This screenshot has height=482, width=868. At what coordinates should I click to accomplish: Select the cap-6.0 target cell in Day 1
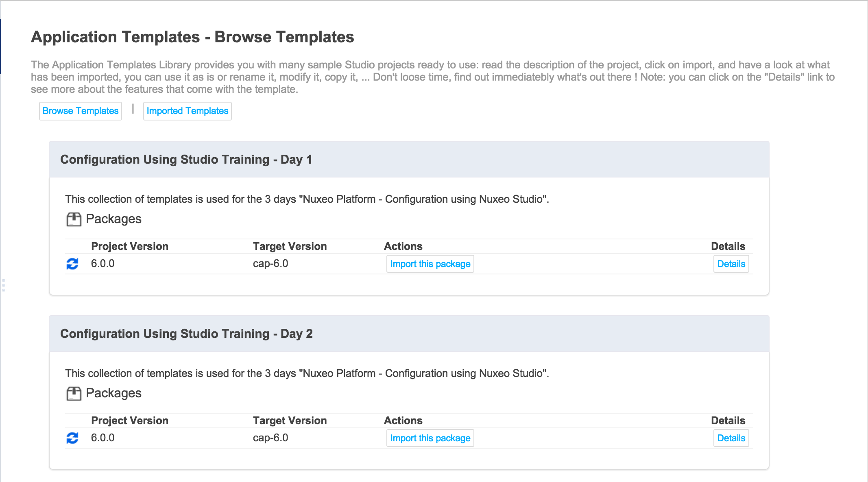[x=270, y=263]
